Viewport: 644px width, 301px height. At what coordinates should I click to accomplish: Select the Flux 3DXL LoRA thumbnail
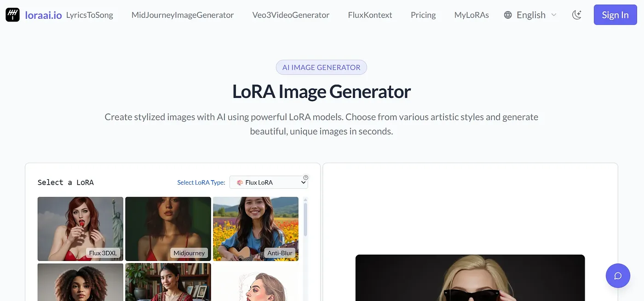pos(80,229)
